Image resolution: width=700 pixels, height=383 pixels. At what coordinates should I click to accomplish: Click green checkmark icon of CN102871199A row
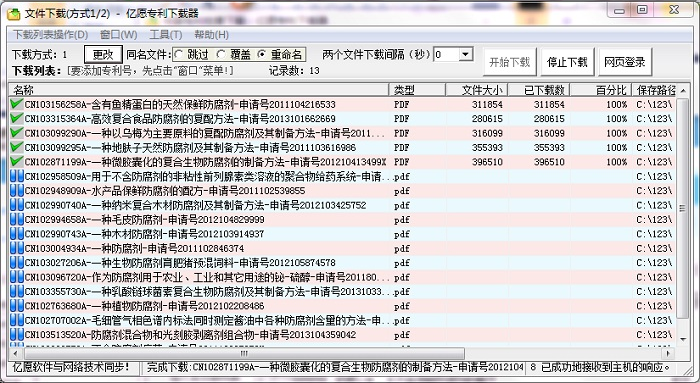(x=17, y=161)
